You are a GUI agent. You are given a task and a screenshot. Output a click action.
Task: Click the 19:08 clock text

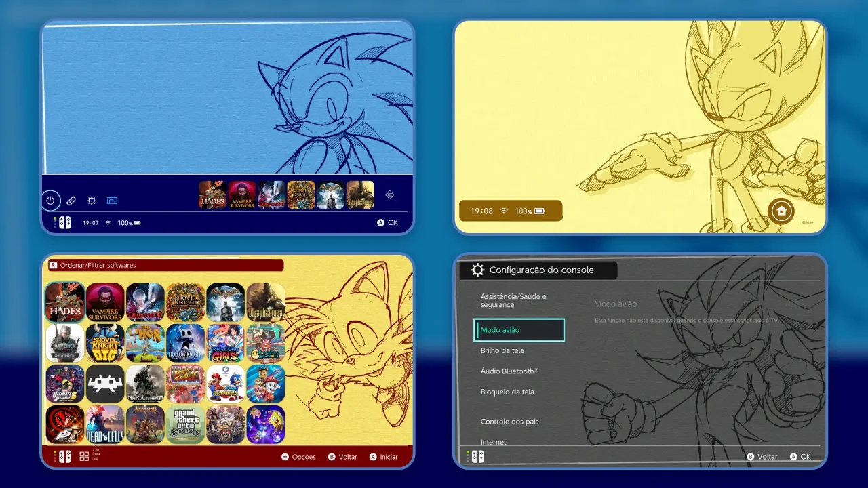coord(481,211)
